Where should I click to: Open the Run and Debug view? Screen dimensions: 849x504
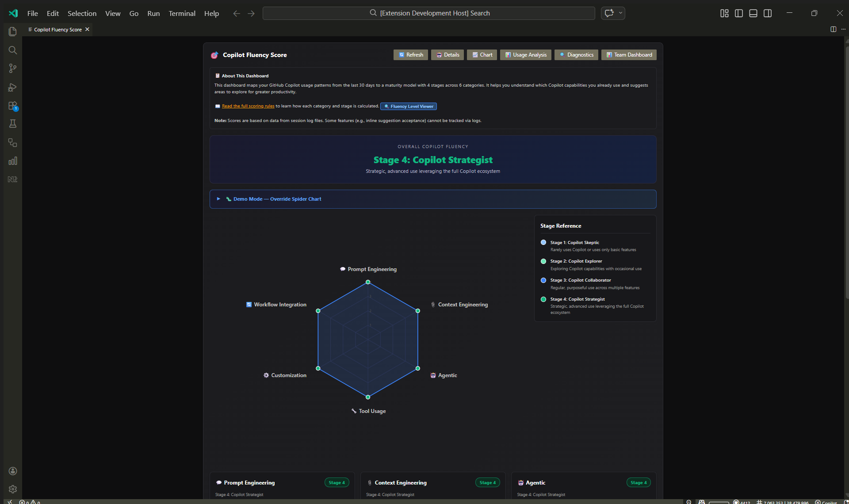[12, 87]
